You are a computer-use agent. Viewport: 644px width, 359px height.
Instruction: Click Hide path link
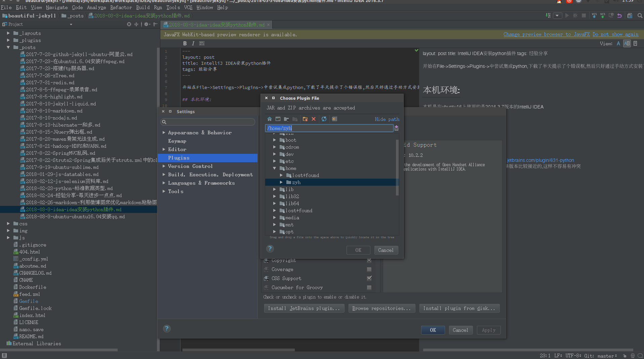click(x=387, y=119)
